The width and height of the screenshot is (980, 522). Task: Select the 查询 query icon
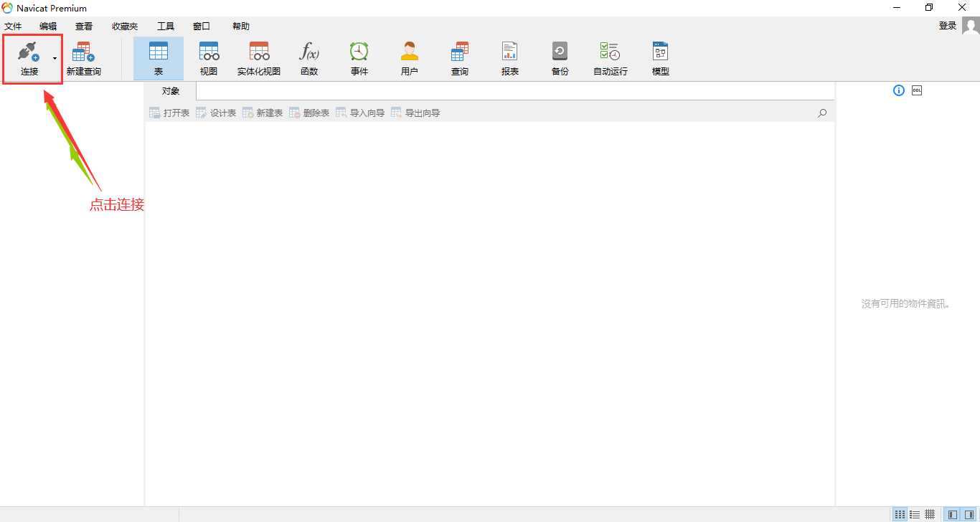(460, 52)
